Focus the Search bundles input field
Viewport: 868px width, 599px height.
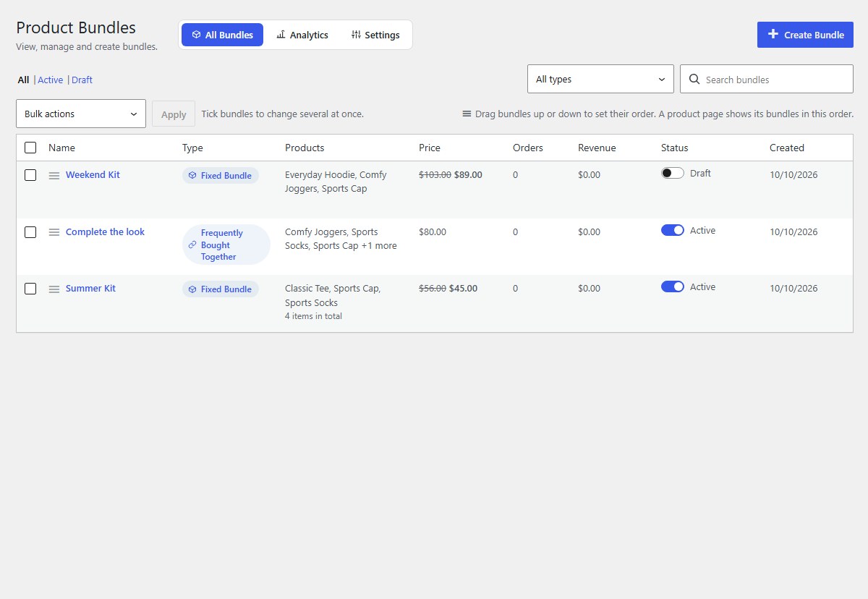(767, 79)
